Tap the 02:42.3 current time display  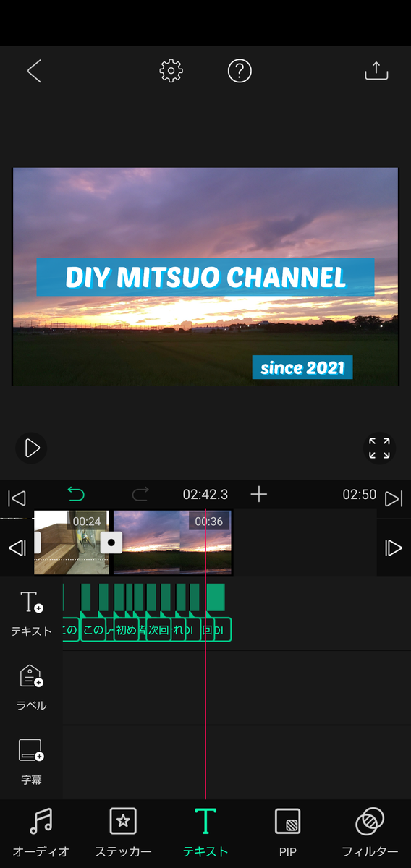pos(205,495)
